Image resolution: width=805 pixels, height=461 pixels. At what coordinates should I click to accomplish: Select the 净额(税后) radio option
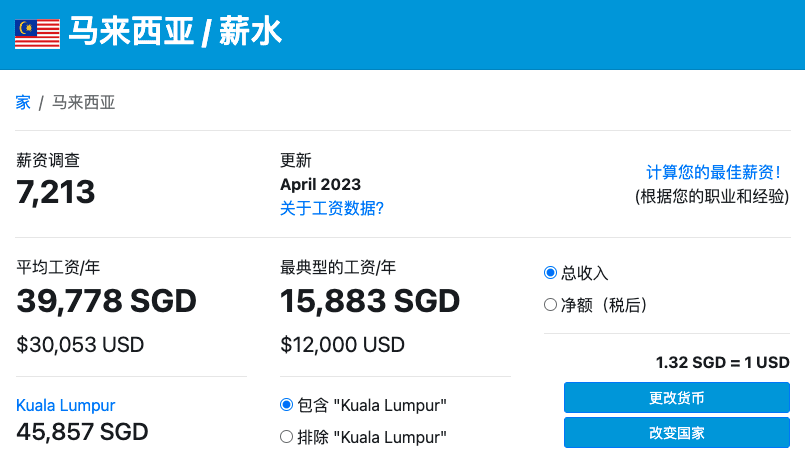[550, 304]
